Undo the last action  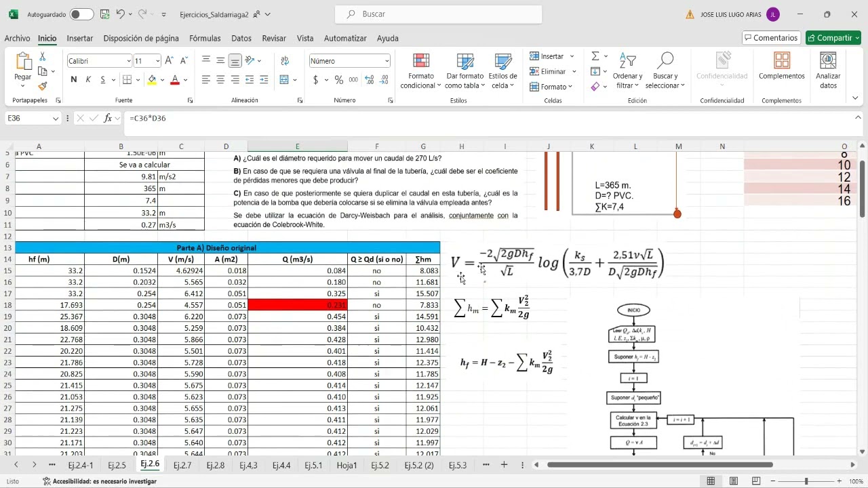pos(120,14)
